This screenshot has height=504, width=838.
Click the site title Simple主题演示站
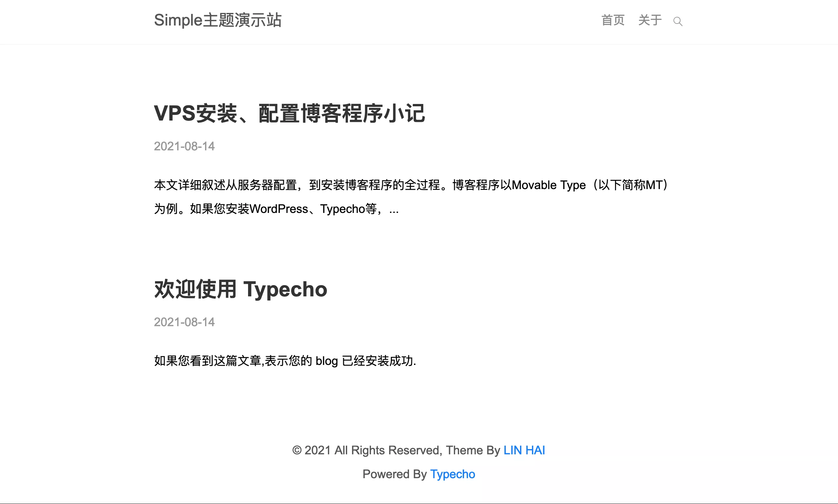pyautogui.click(x=218, y=21)
